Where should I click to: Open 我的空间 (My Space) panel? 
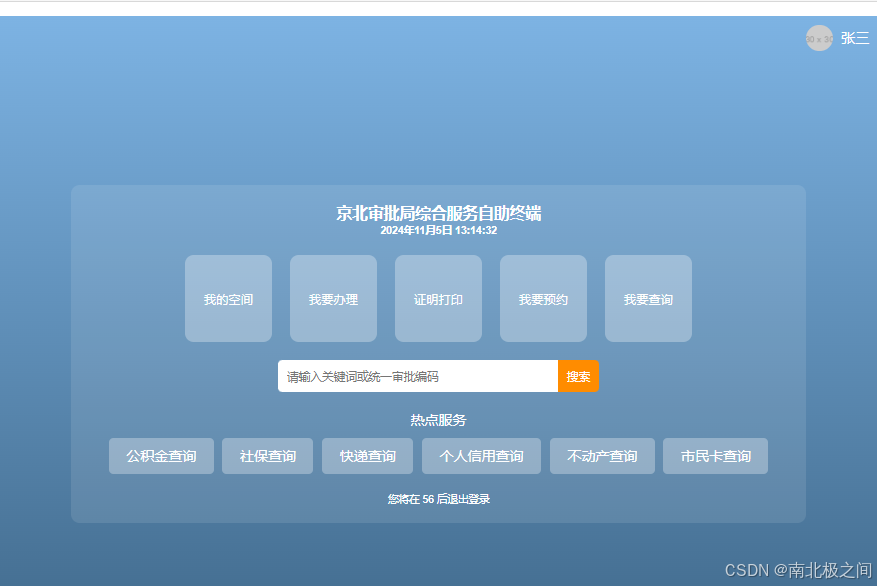[x=228, y=298]
